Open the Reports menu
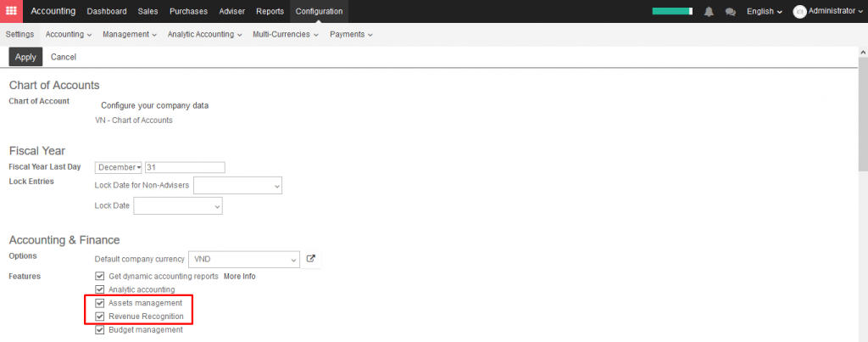868x342 pixels. [270, 11]
